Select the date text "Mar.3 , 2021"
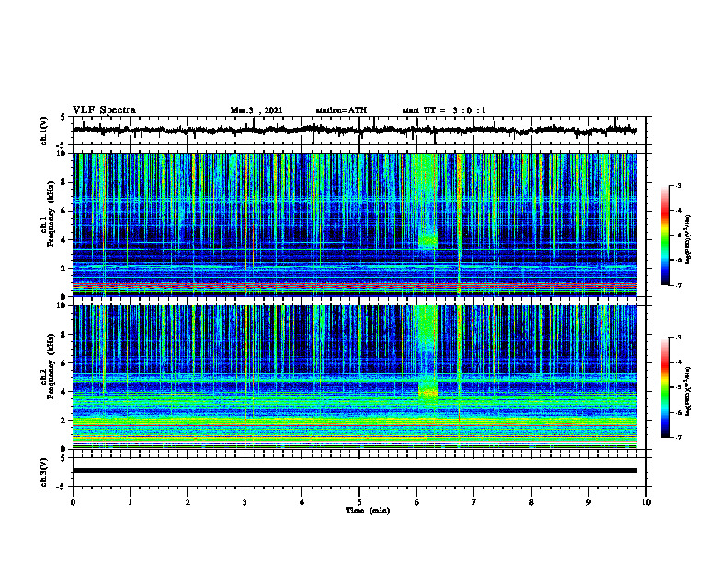728x563 pixels. (256, 110)
